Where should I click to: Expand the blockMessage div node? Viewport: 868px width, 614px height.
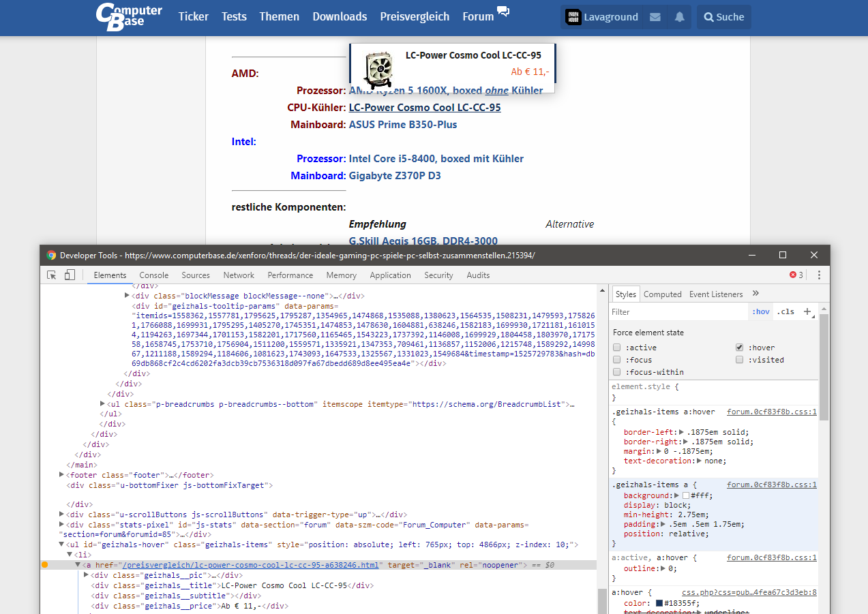[128, 296]
